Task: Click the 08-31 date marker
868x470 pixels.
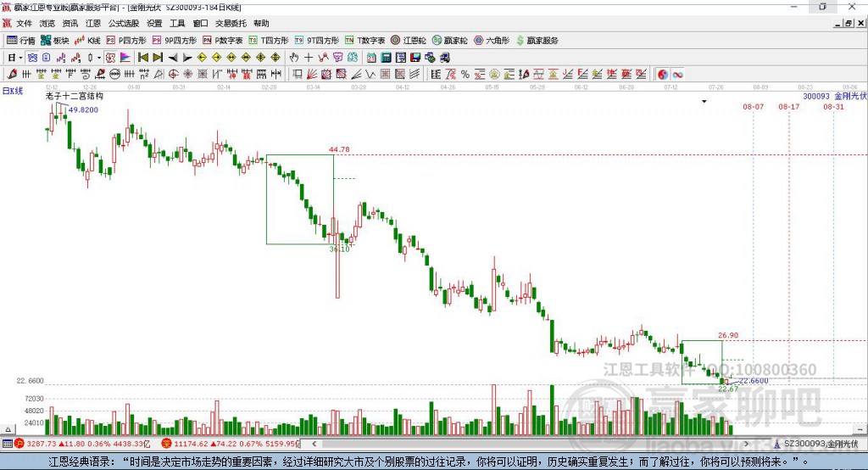Action: (834, 107)
